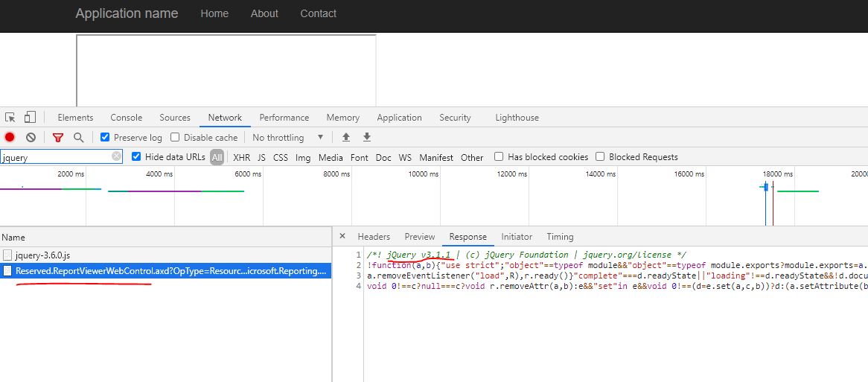Click response line 1 jQuery comment
The image size is (868, 382).
point(526,255)
